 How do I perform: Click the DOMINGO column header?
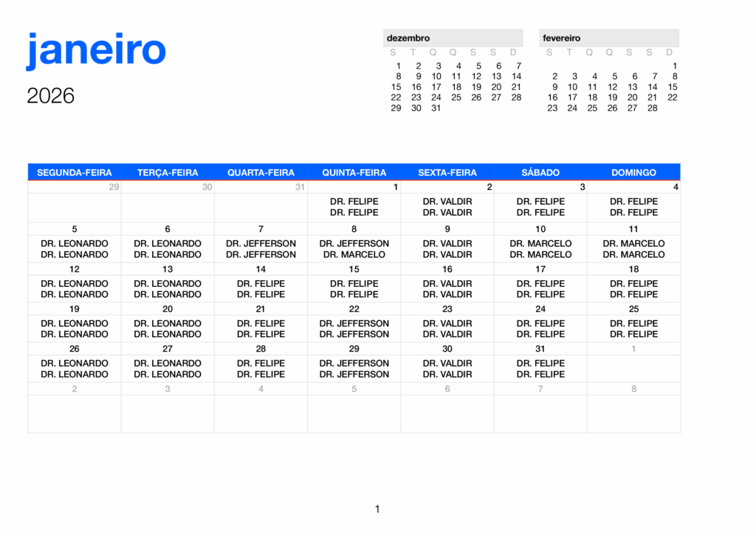pyautogui.click(x=633, y=172)
